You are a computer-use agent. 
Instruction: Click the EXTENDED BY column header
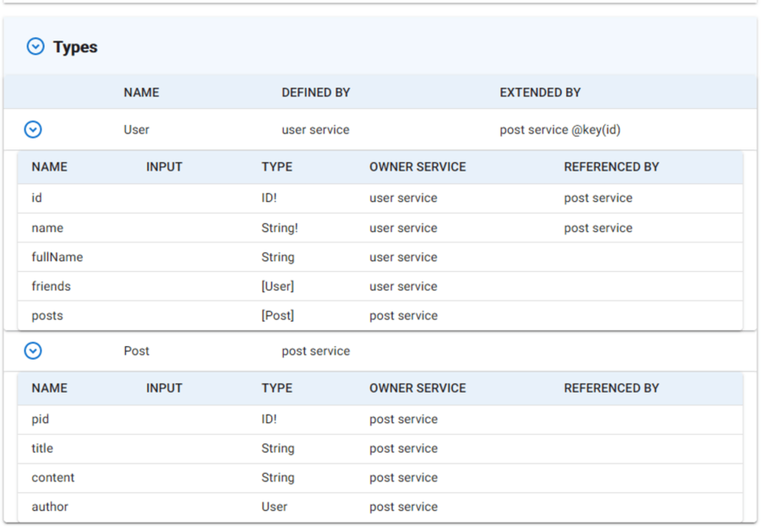[540, 93]
